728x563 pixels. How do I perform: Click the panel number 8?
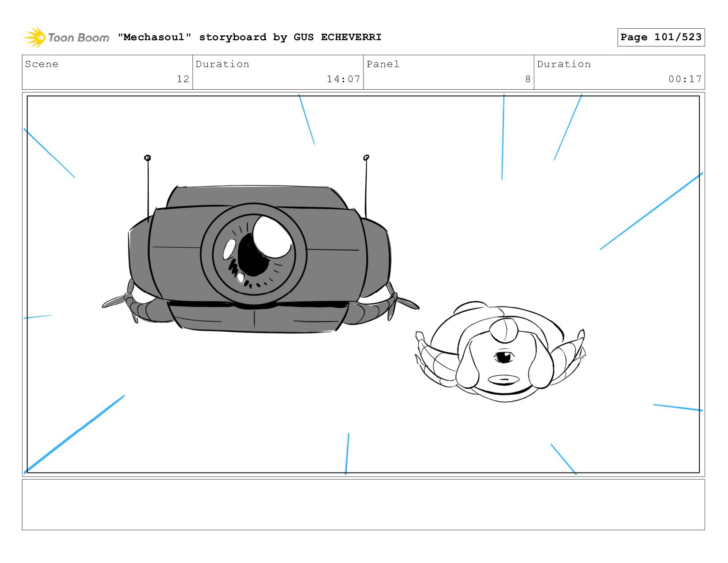528,79
